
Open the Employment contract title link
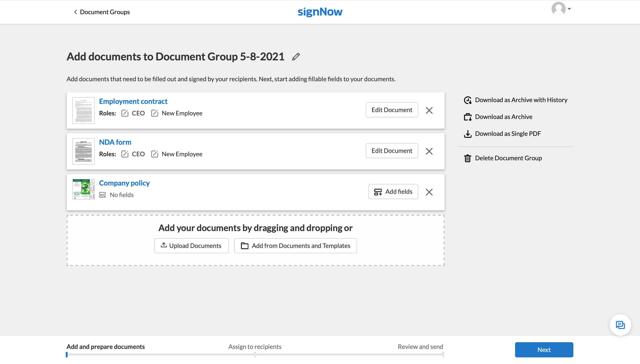coord(133,101)
